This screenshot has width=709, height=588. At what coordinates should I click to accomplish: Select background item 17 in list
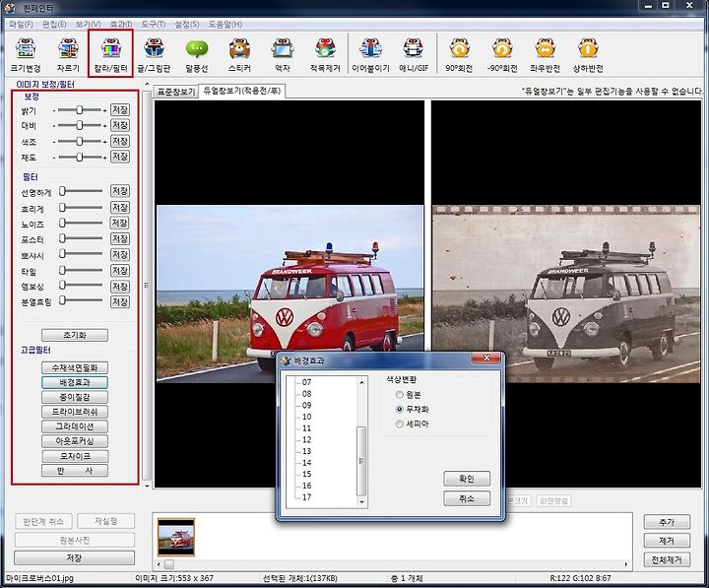tap(306, 497)
